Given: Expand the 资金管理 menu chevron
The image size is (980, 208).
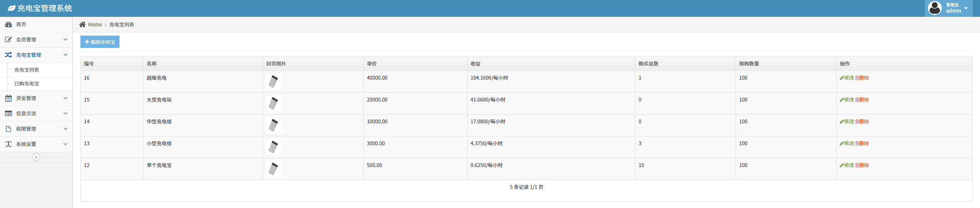Looking at the screenshot, I should click(x=65, y=98).
